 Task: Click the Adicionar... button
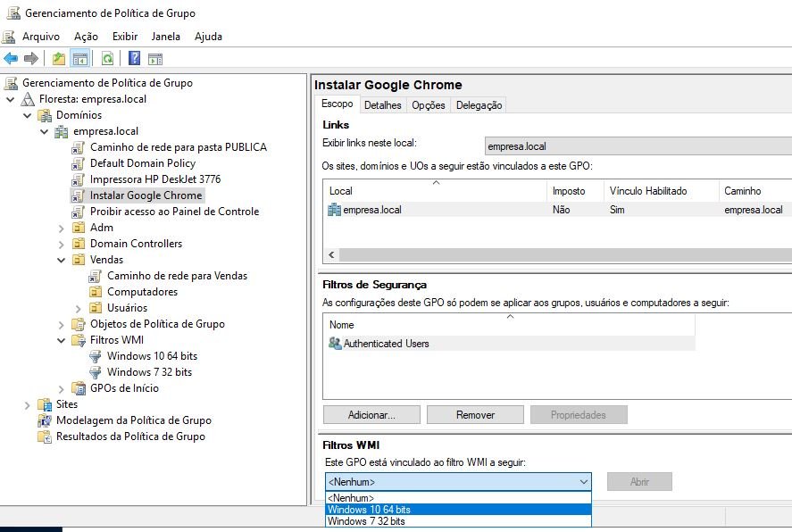pos(371,415)
